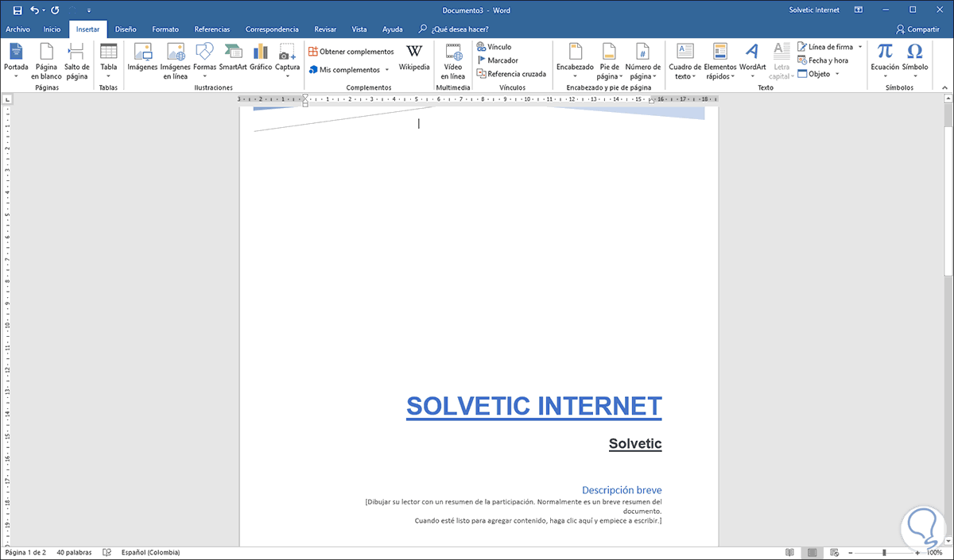
Task: Open Ribbon display options icon
Action: [x=858, y=10]
